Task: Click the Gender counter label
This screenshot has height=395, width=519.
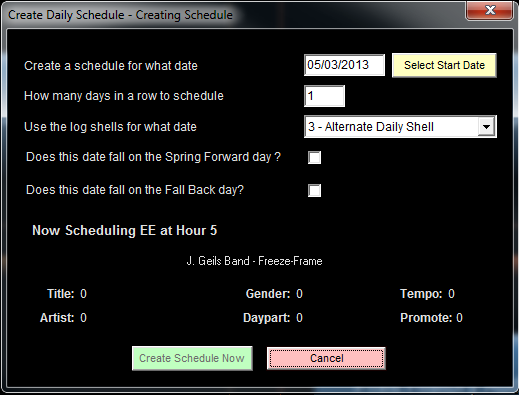Action: 274,294
